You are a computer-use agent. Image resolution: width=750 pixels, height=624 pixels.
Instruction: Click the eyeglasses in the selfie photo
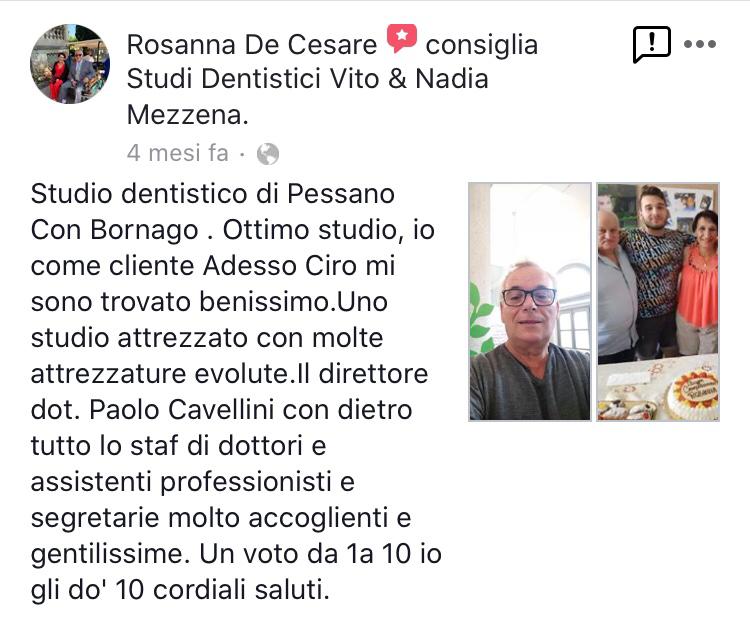pos(529,297)
